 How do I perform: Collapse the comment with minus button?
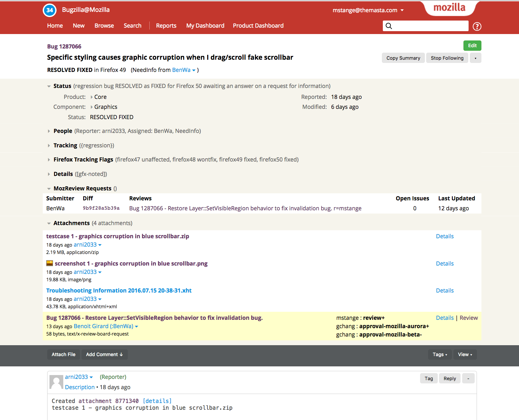[x=468, y=378]
